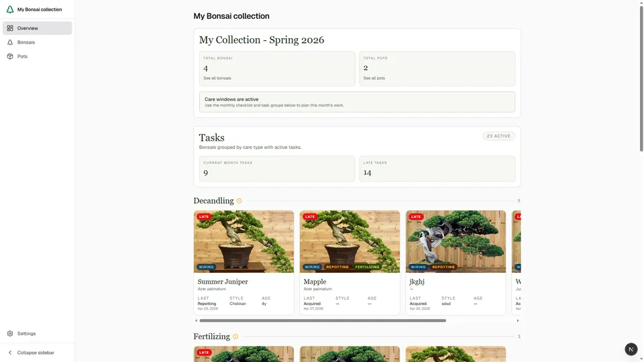Open the Late Tasks card
This screenshot has width=644, height=362.
pyautogui.click(x=437, y=169)
